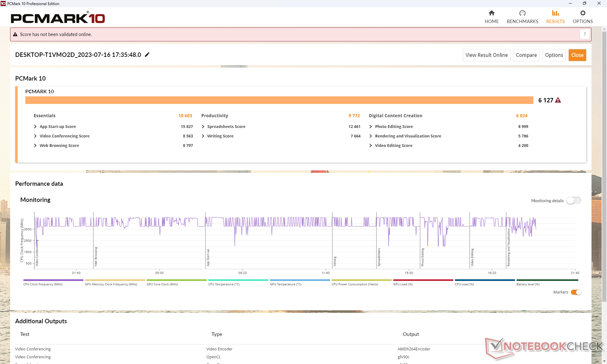Viewport: 607px width, 364px height.
Task: Click red warning triangle beside score 6 127
Action: [558, 100]
